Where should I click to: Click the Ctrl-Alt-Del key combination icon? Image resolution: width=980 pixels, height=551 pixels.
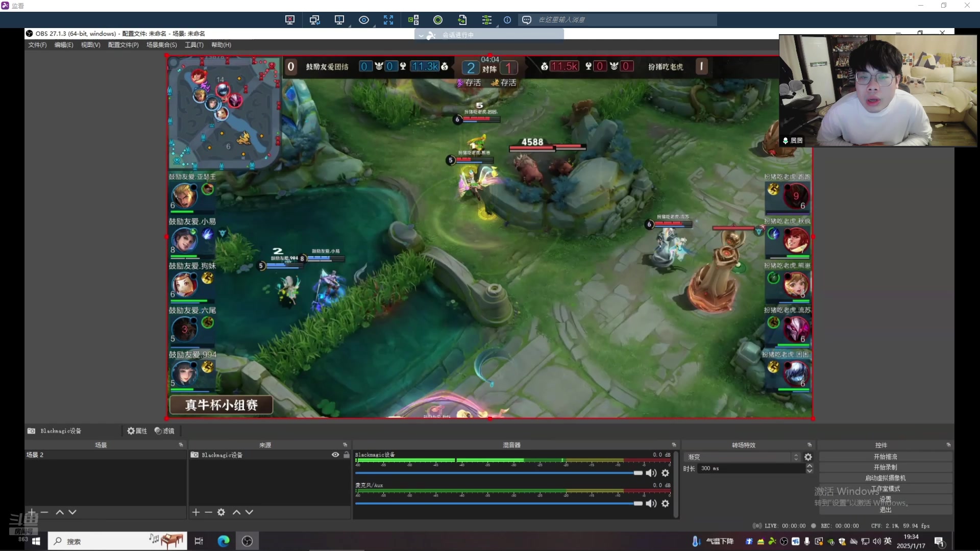413,20
